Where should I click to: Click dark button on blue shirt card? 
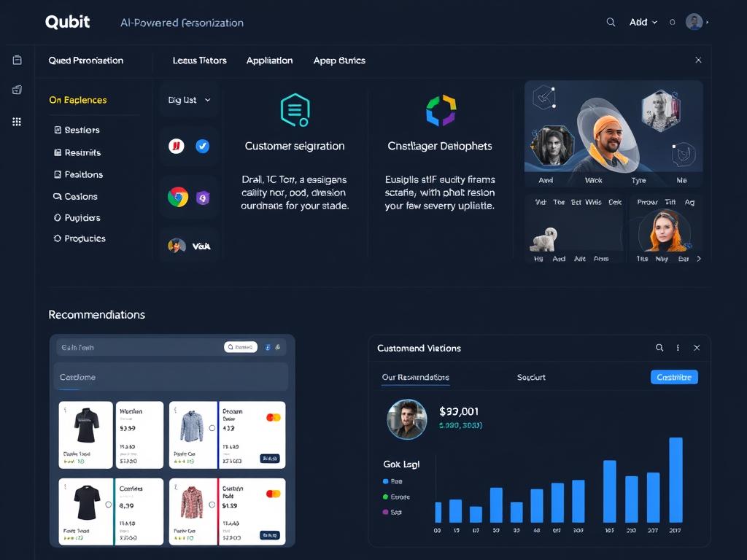click(x=270, y=459)
